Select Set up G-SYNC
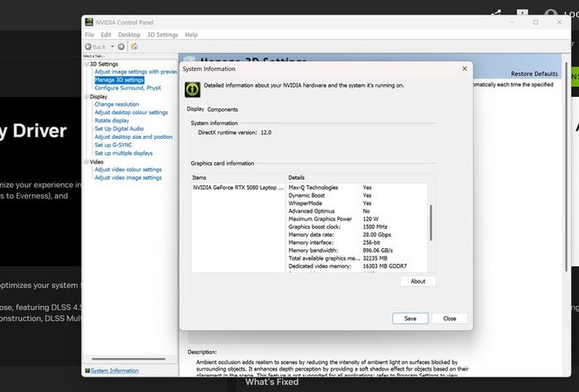 [x=113, y=145]
